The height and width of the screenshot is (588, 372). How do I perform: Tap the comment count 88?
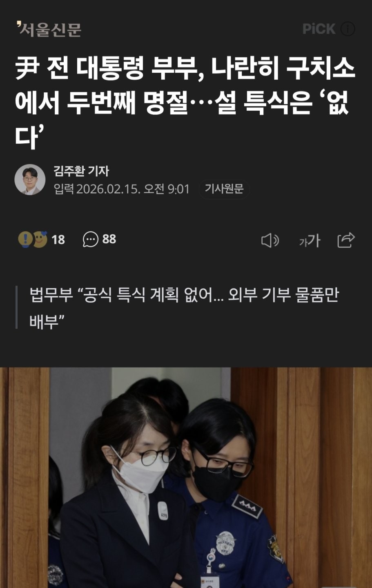coord(109,239)
